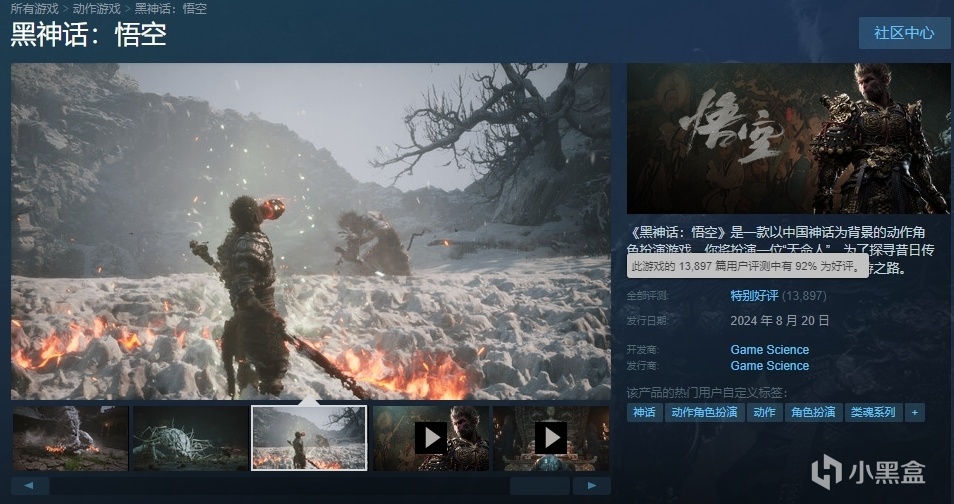Select the 神话 tag
The image size is (954, 504).
click(x=644, y=412)
